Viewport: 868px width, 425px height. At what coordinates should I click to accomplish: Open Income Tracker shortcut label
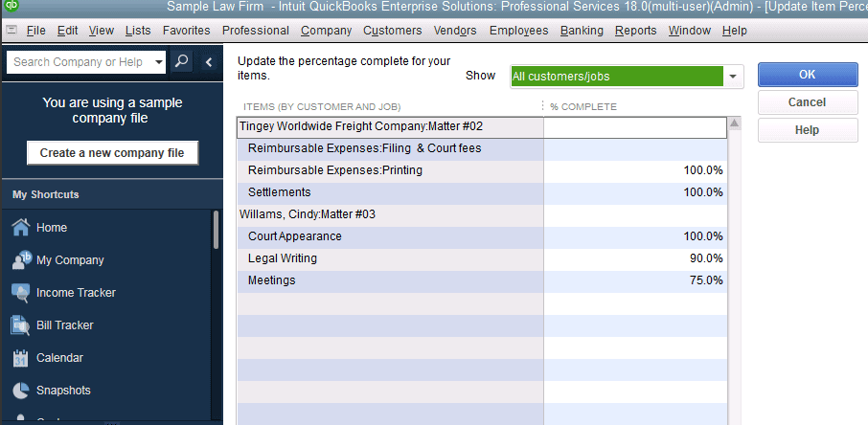[x=76, y=293]
